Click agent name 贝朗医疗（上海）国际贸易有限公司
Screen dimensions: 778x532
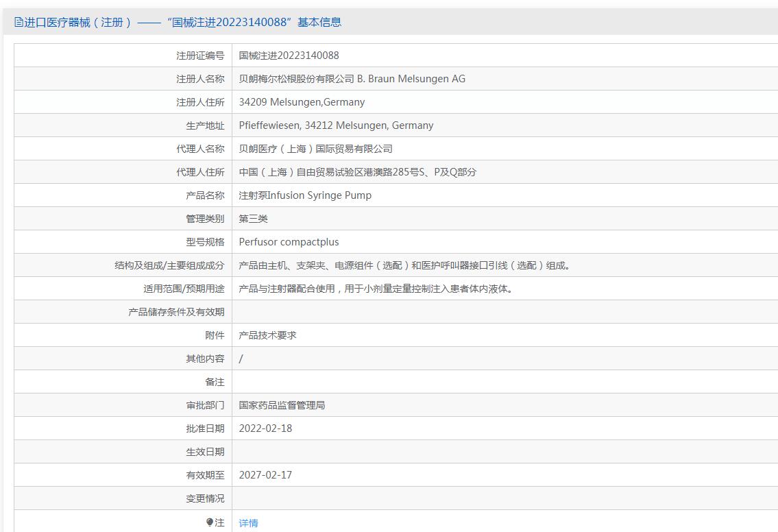point(315,149)
